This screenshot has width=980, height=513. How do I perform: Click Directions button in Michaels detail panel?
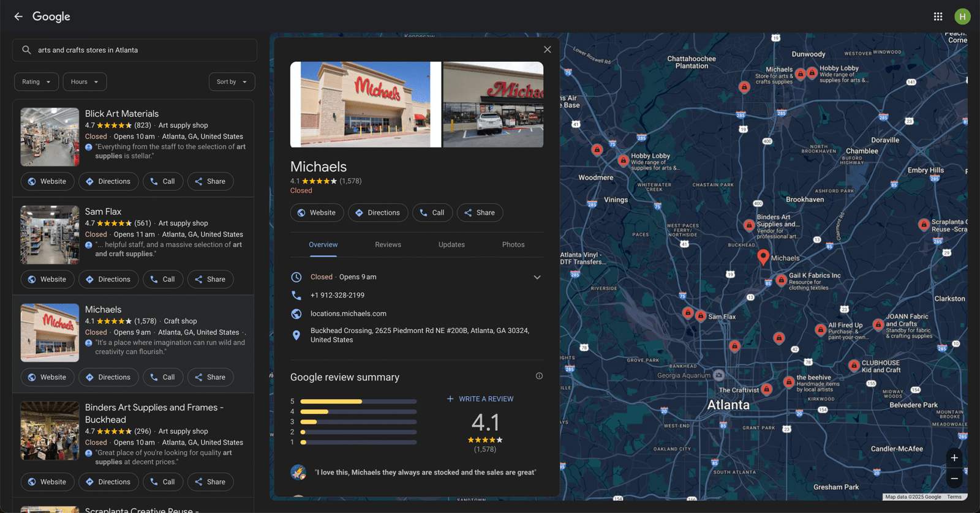point(378,212)
